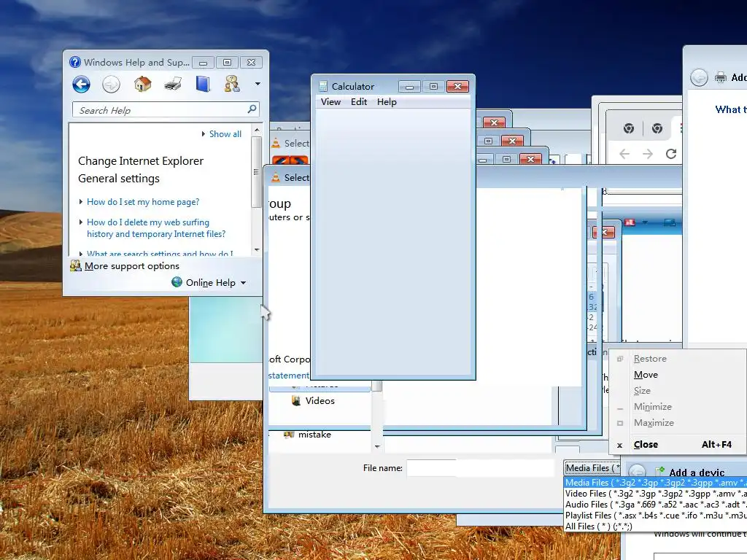The height and width of the screenshot is (560, 747).
Task: Choose Close Alt+F4 from system menu
Action: 678,444
